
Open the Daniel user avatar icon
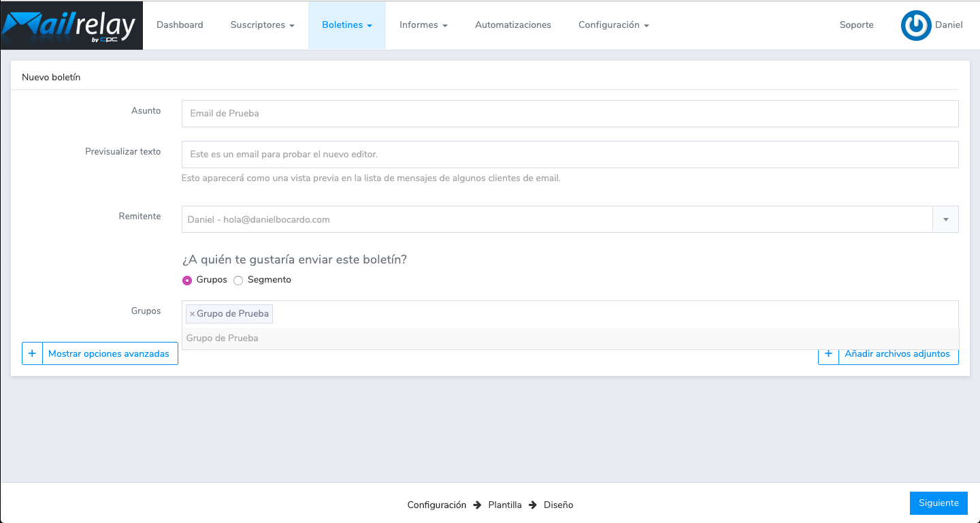(916, 25)
